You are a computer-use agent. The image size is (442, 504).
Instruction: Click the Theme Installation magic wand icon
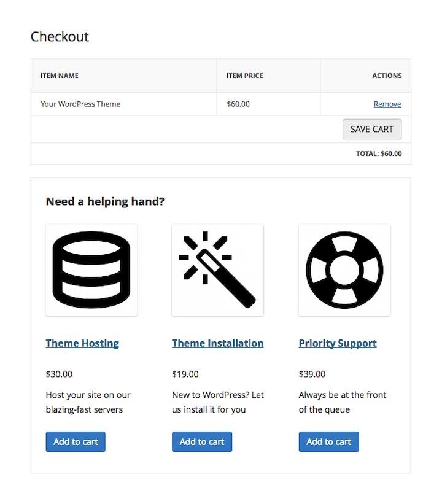[218, 270]
